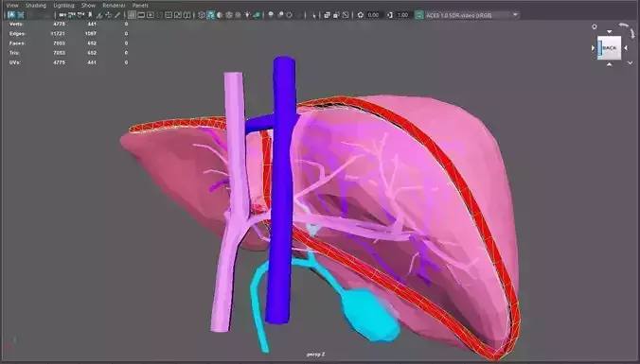This screenshot has height=364, width=640.
Task: Click the Gamma reset icon
Action: (390, 15)
